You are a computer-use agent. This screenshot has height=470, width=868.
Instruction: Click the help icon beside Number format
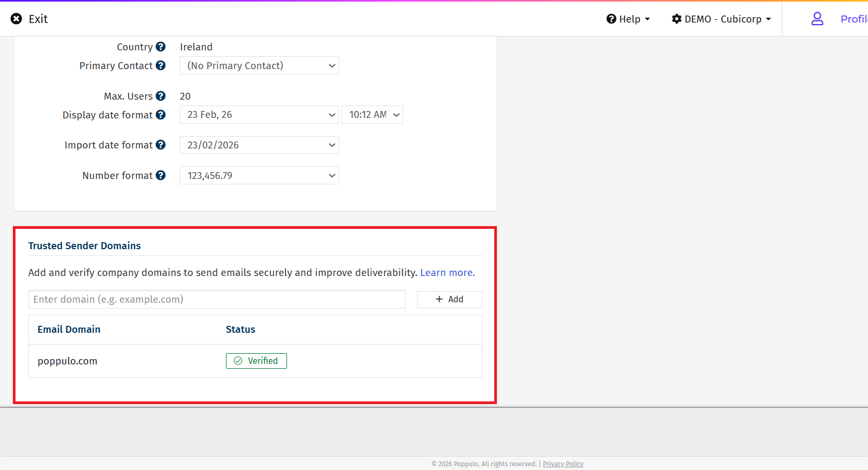[161, 175]
